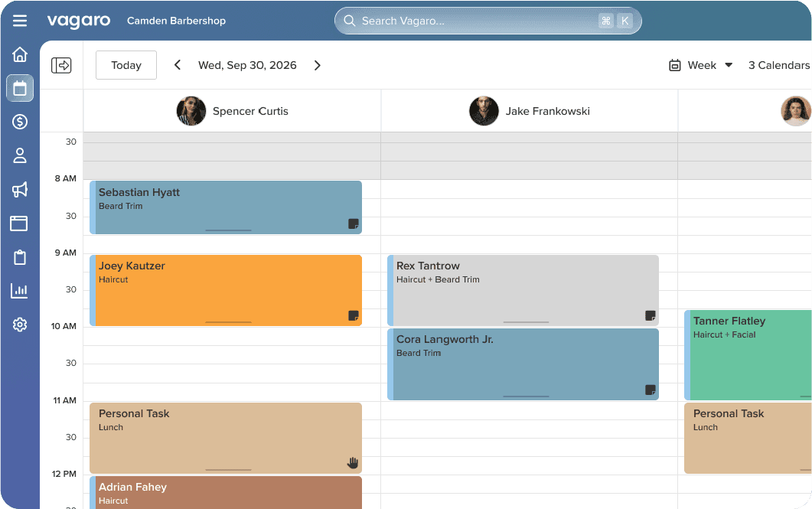Open the Settings gear icon
The image size is (812, 509).
(20, 324)
